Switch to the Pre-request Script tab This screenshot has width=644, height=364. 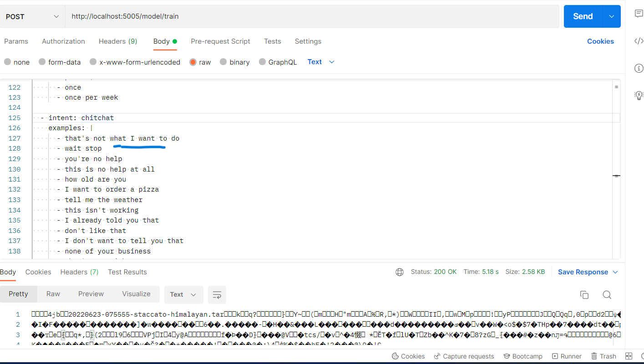pyautogui.click(x=220, y=41)
